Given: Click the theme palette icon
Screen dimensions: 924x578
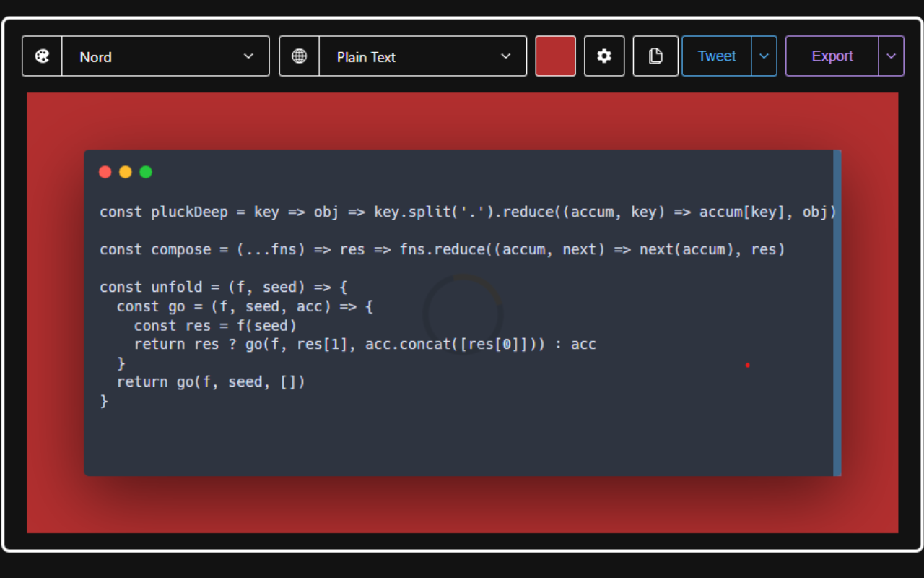Looking at the screenshot, I should [42, 56].
